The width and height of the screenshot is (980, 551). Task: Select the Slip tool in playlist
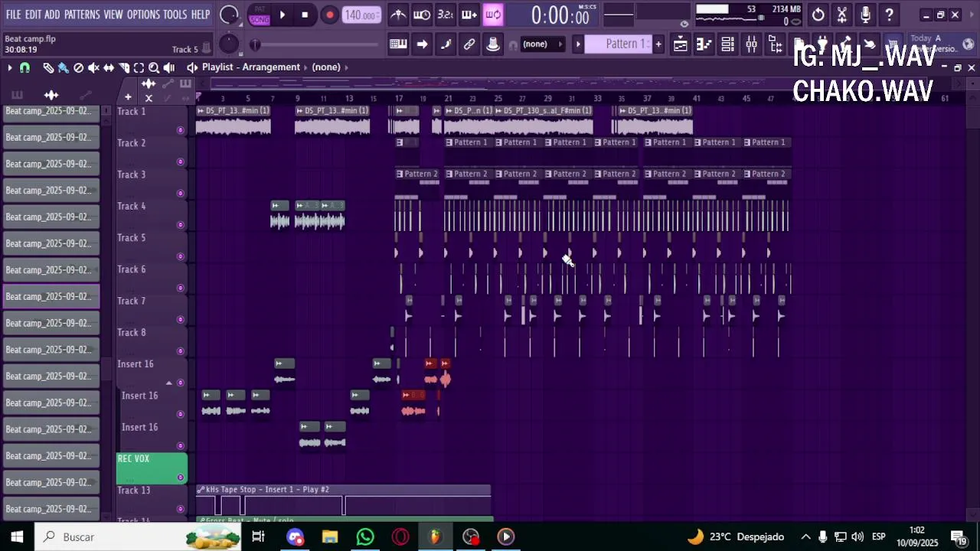(x=109, y=67)
